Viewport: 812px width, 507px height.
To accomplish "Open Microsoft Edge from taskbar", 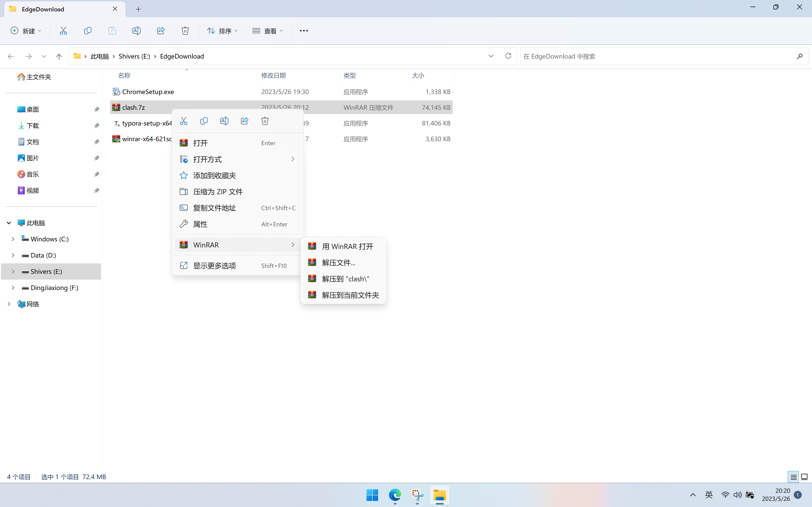I will (x=395, y=495).
